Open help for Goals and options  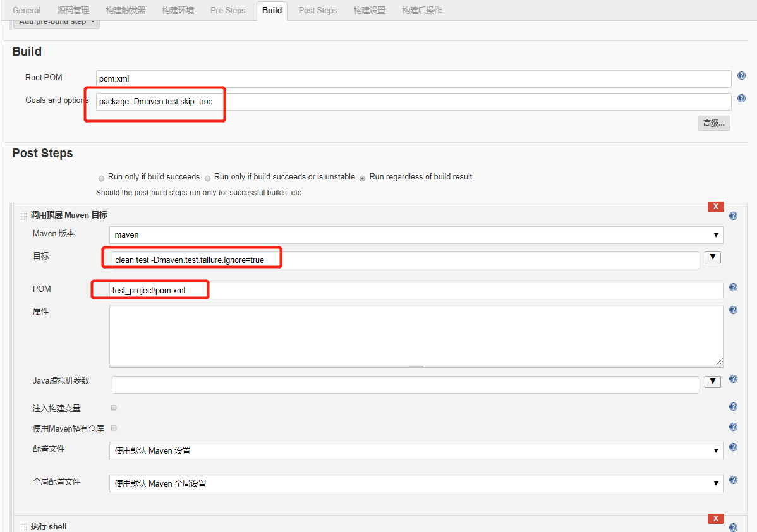[741, 98]
